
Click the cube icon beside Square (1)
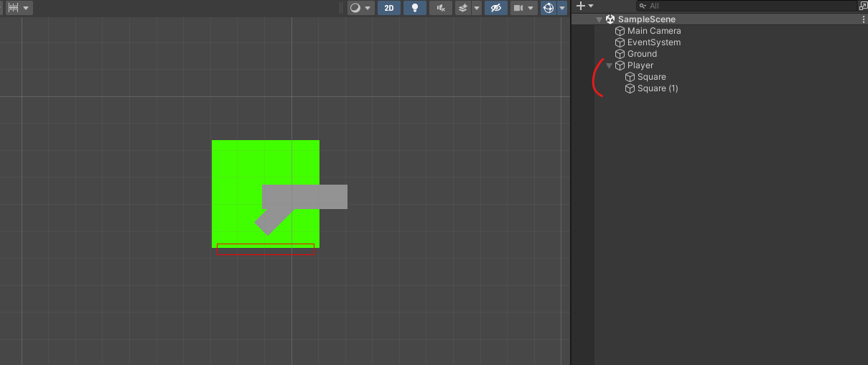[630, 88]
